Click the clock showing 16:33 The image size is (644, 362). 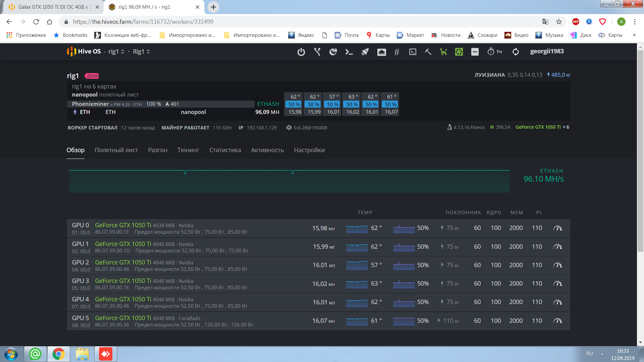tap(623, 351)
